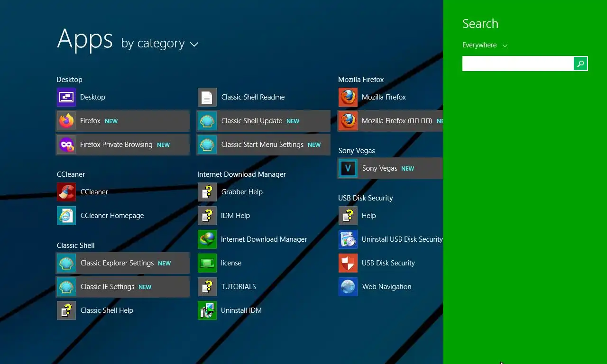
Task: Click the 'Uninstall USB Disk Security' label
Action: pos(402,239)
